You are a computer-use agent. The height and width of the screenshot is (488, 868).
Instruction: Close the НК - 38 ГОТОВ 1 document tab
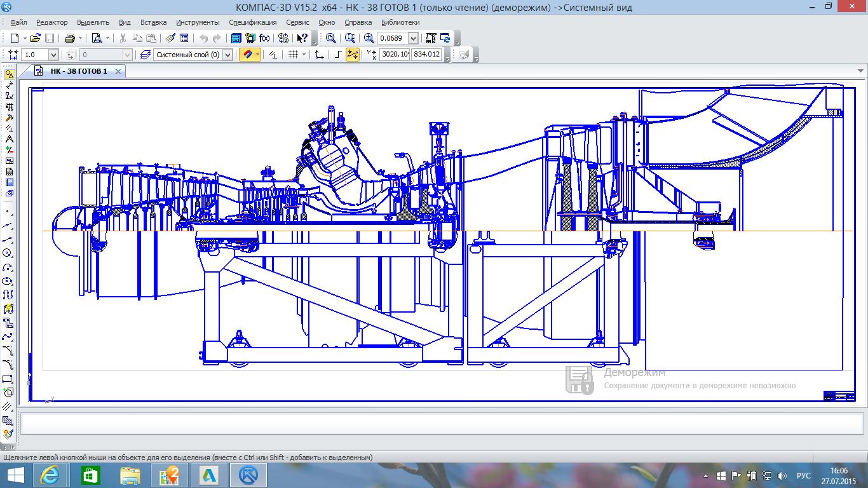118,71
